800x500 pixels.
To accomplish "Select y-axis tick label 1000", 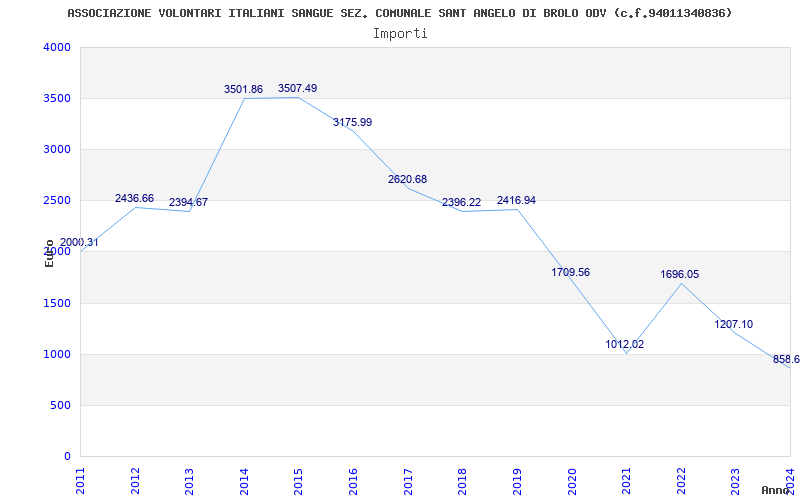I will [x=57, y=355].
